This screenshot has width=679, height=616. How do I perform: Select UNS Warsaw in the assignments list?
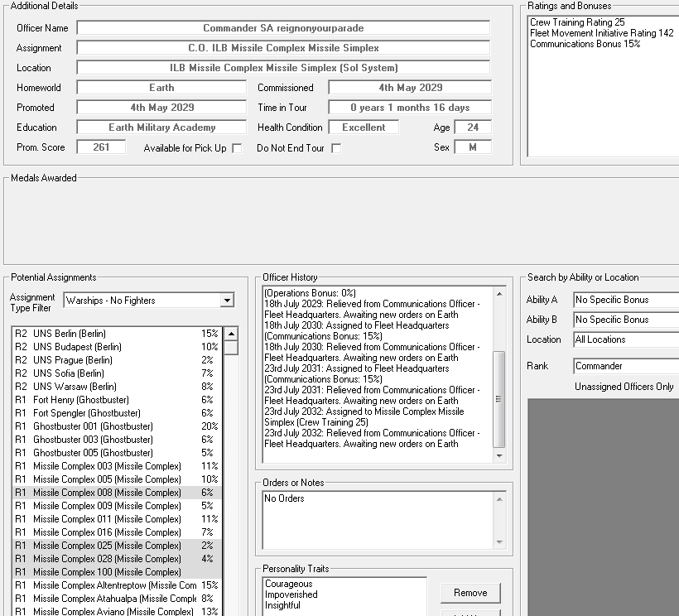coord(117,387)
